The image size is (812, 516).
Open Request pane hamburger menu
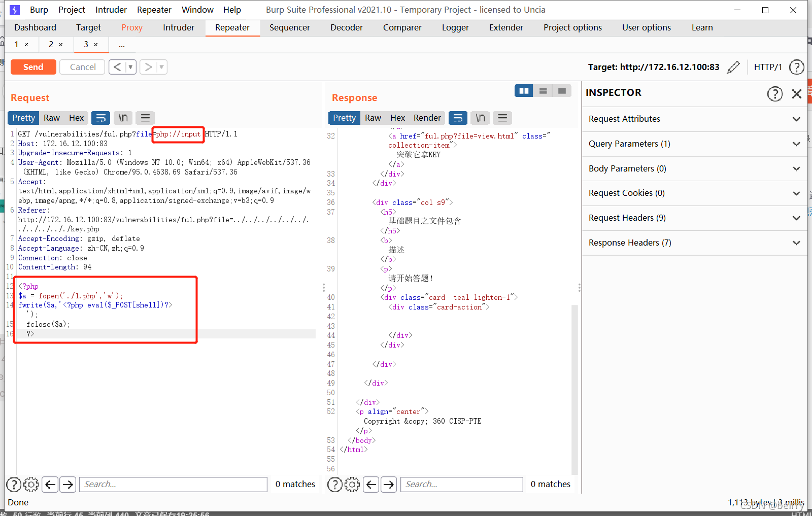coord(145,118)
